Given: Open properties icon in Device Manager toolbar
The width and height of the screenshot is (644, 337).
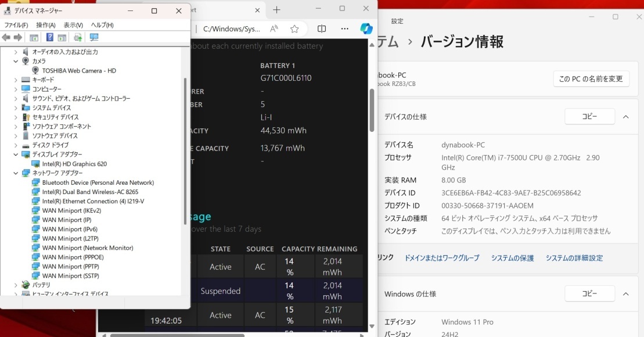Looking at the screenshot, I should [x=62, y=37].
